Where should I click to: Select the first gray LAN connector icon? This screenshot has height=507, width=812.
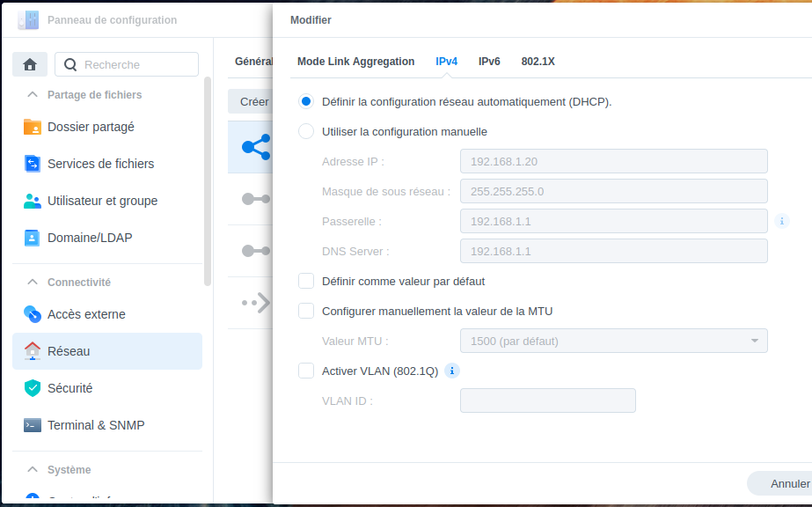(x=256, y=199)
